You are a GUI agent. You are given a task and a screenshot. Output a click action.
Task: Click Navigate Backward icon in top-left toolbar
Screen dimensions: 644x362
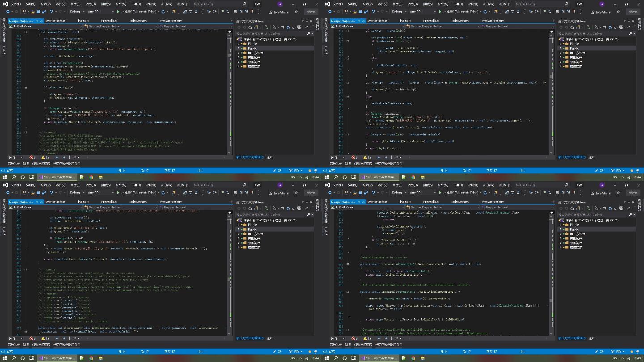coord(8,12)
